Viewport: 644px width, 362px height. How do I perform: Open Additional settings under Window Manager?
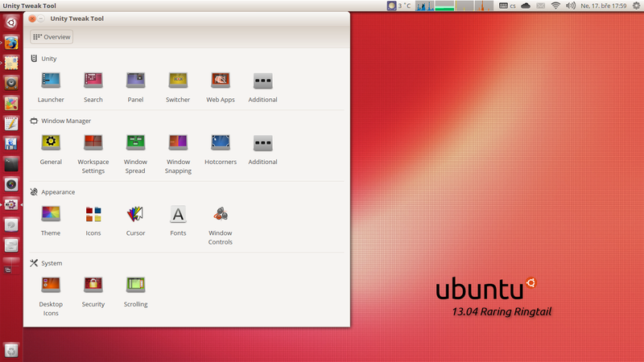(263, 150)
